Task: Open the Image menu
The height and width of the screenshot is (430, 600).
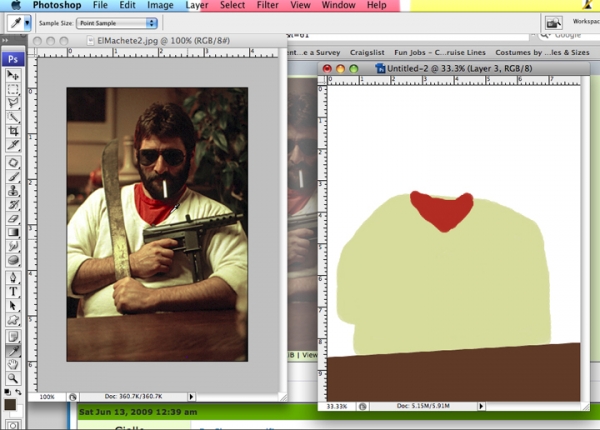Action: click(x=160, y=5)
